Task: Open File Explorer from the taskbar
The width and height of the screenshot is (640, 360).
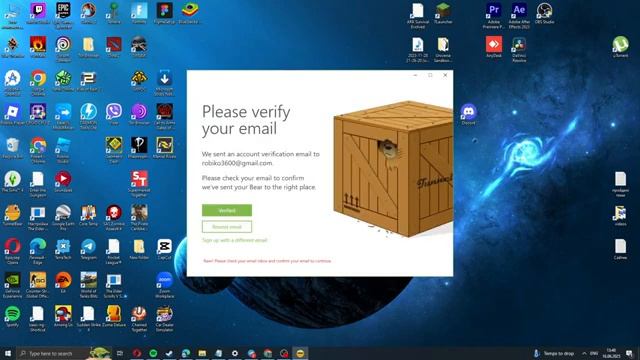Action: click(x=202, y=353)
